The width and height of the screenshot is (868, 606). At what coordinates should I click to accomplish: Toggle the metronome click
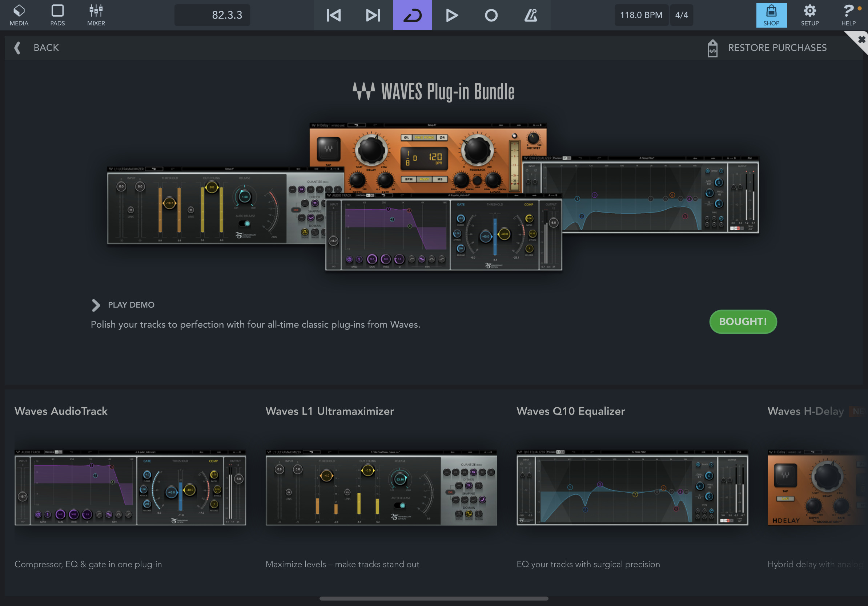click(x=530, y=15)
